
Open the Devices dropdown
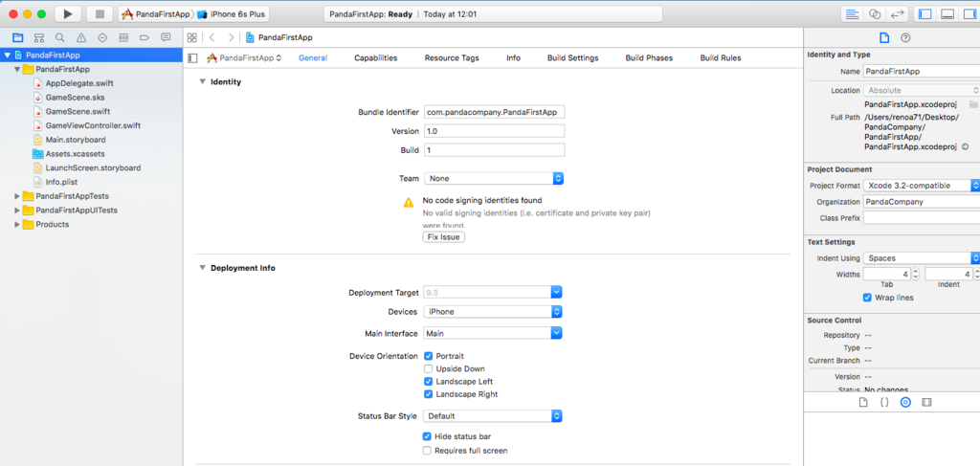(x=493, y=312)
